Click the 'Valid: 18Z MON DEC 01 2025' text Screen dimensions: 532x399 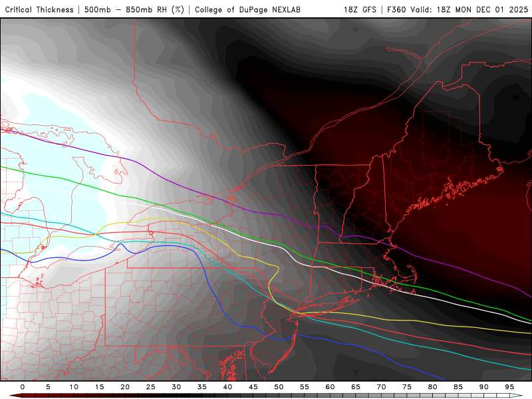tap(469, 10)
